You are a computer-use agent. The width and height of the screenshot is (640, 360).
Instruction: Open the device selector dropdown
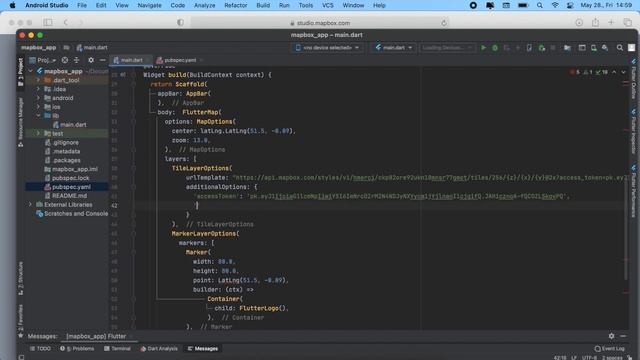click(x=327, y=48)
